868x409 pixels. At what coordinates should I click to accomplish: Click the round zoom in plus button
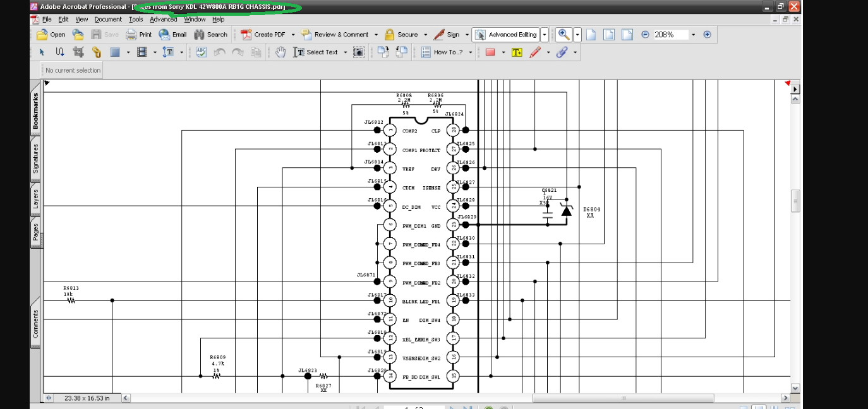pos(707,35)
